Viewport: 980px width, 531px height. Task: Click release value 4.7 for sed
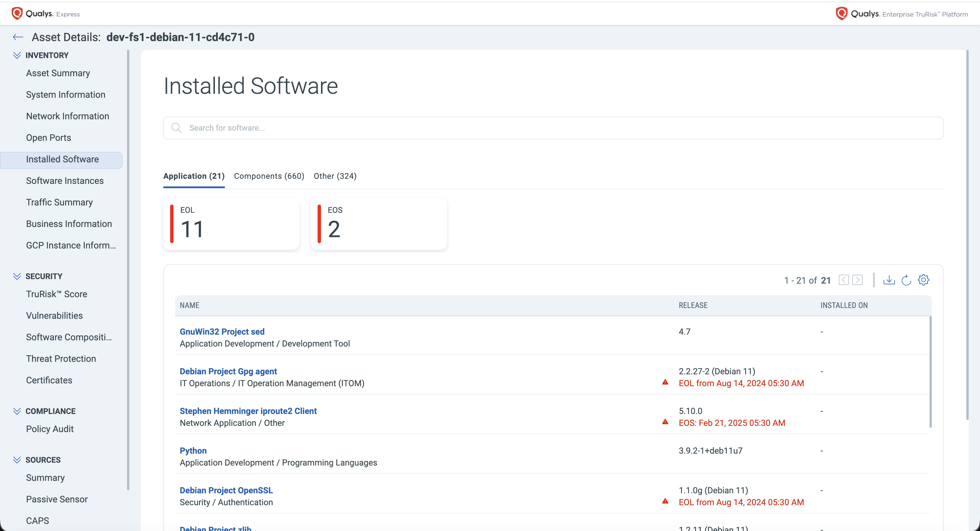685,332
